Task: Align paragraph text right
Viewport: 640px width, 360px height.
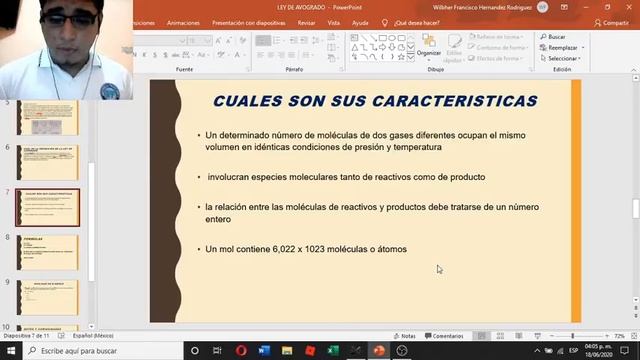Action: pyautogui.click(x=281, y=55)
